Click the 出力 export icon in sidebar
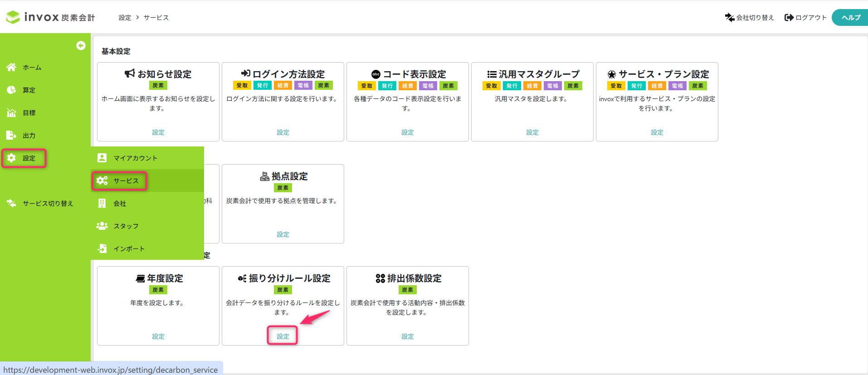Screen dimensions: 868x375 11,135
